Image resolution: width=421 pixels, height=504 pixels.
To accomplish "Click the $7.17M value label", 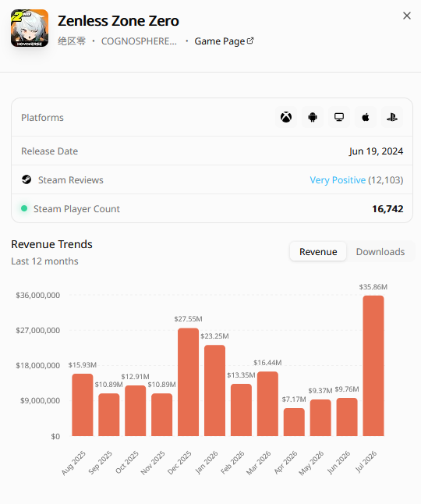I will 294,399.
